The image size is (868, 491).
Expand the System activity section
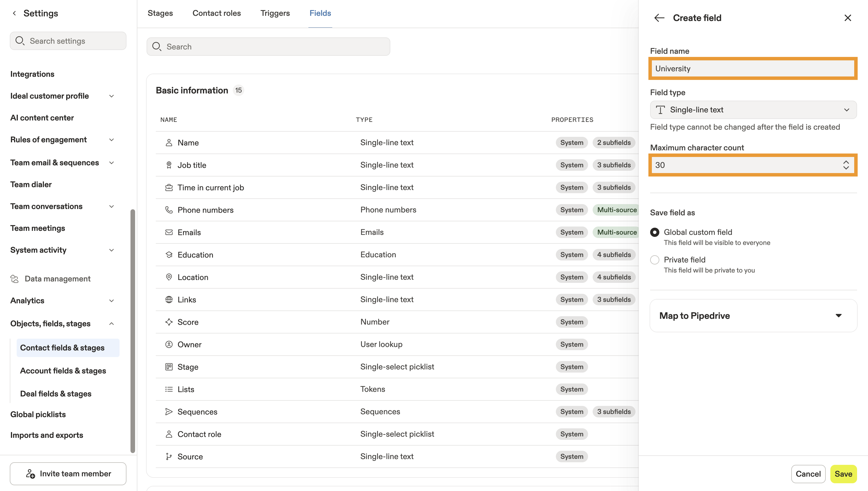(112, 250)
